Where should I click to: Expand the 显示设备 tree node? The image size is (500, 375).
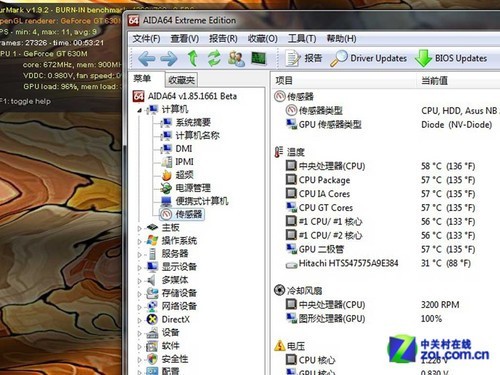tap(140, 267)
